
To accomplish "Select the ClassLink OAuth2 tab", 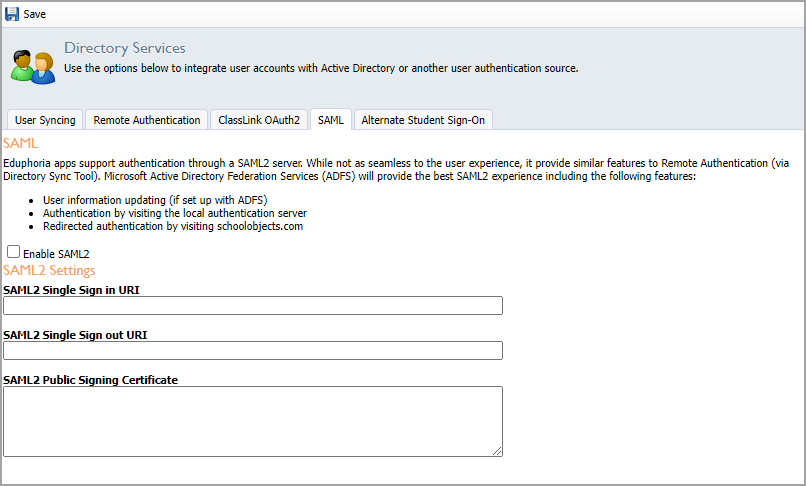I will (259, 120).
